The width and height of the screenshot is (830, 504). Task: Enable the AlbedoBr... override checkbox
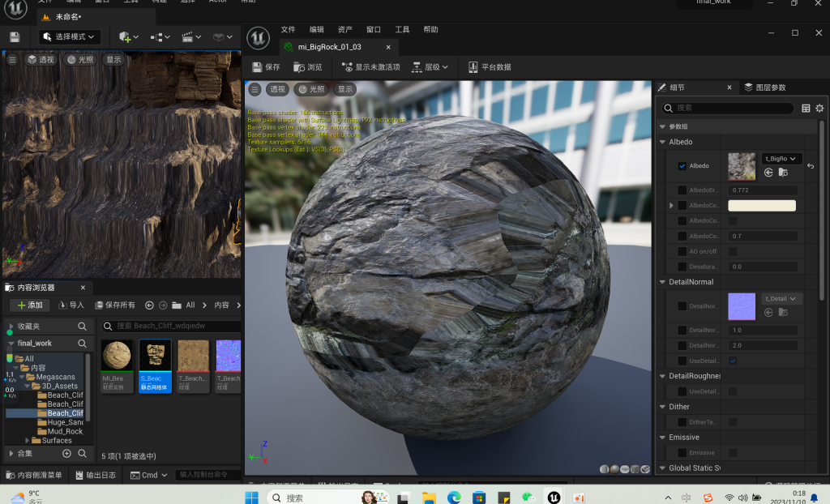(x=682, y=190)
